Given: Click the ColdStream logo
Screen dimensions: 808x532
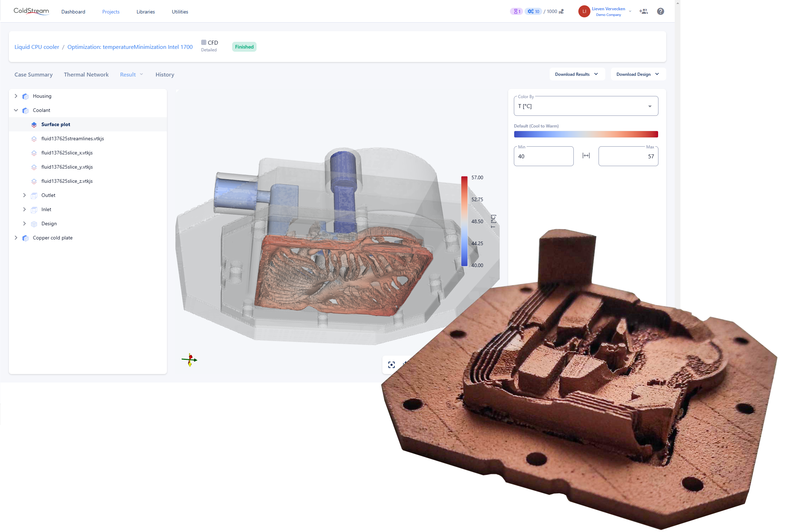Looking at the screenshot, I should [x=31, y=11].
